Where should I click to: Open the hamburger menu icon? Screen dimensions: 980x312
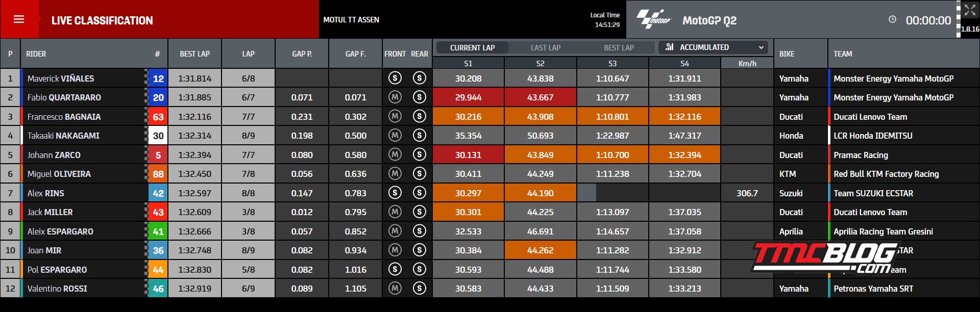[x=19, y=19]
